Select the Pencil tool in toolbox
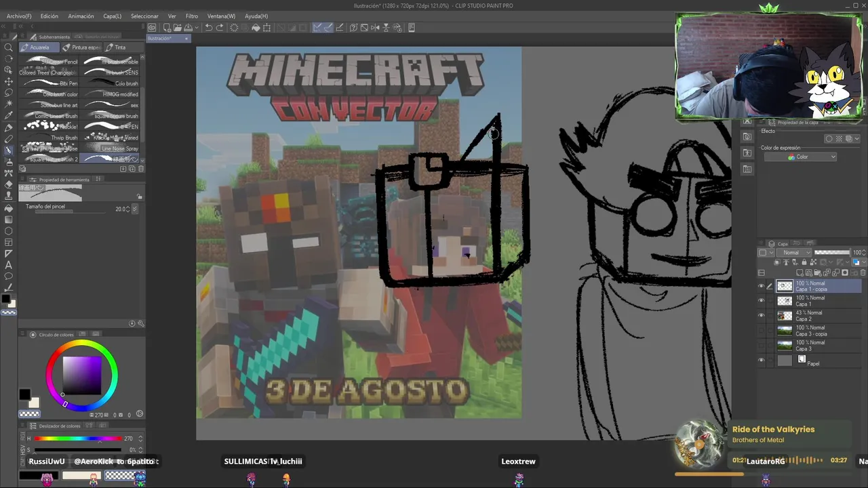 9,139
